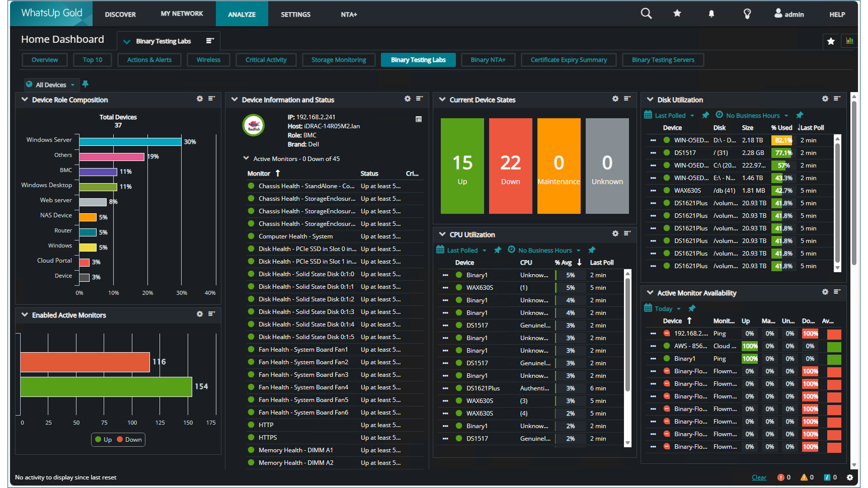Screen dimensions: 868x488
Task: Open the search magnifier icon
Action: [x=646, y=14]
